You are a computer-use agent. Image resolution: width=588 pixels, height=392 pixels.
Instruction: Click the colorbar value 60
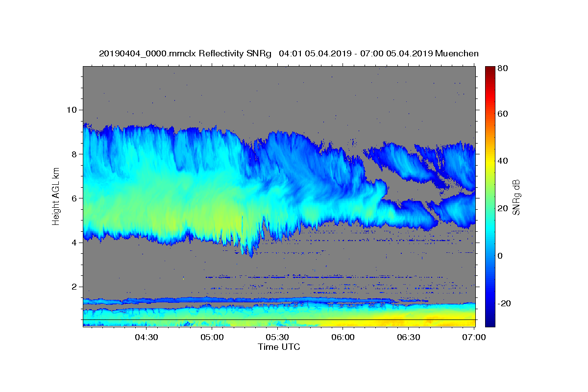coord(502,114)
